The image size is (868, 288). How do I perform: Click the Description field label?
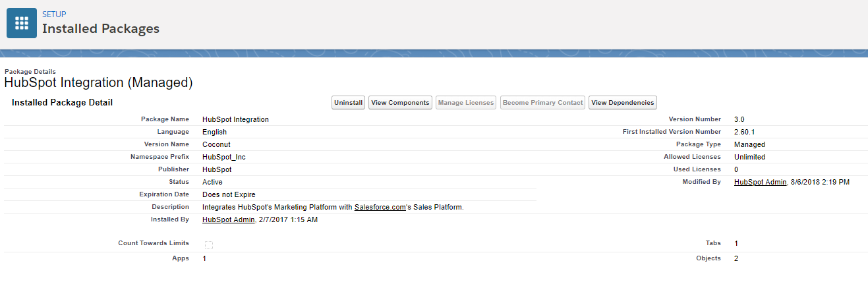point(170,206)
